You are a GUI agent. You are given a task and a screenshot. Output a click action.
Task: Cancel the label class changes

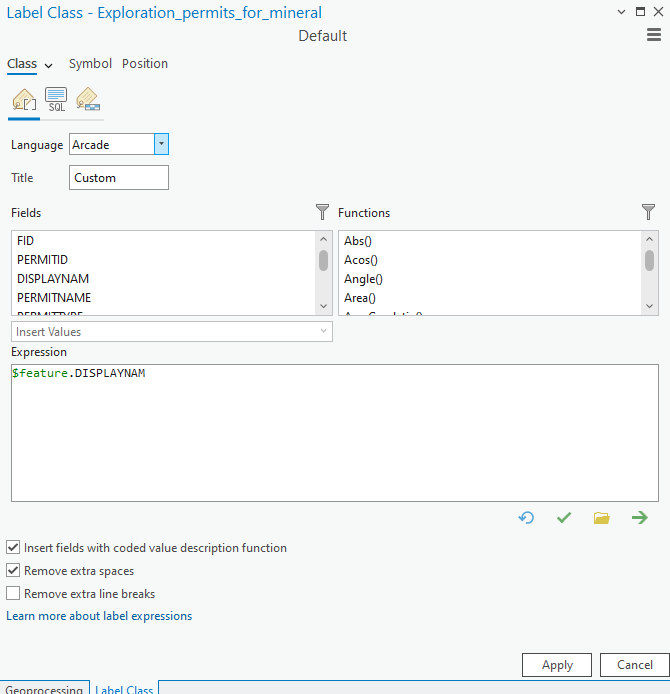635,665
